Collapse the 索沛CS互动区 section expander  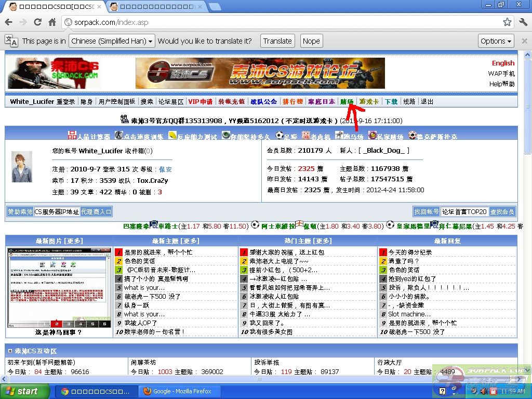click(10, 351)
